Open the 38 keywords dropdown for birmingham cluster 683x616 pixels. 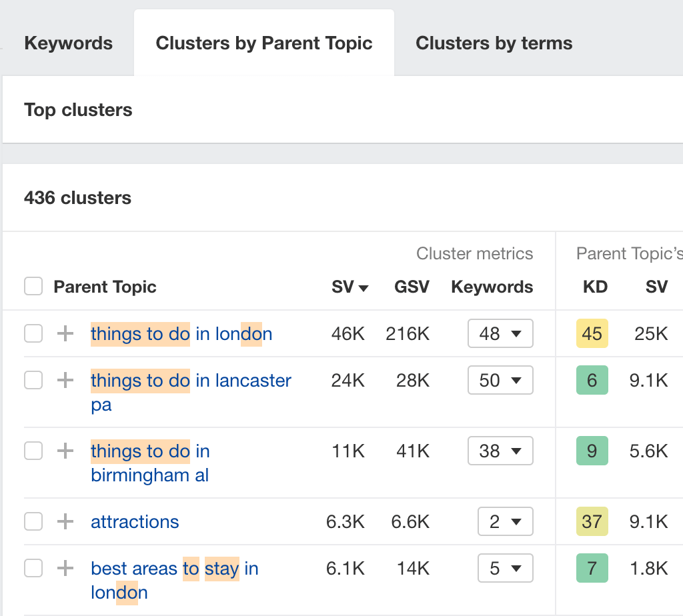500,451
